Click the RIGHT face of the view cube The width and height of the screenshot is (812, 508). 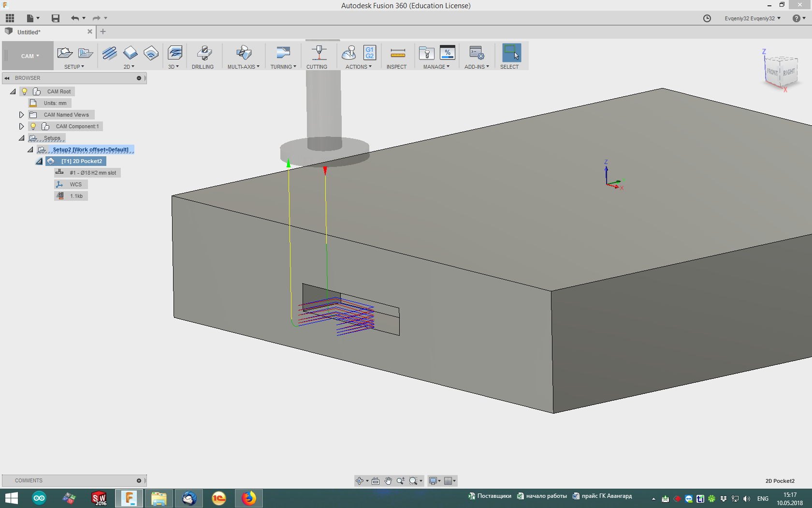pyautogui.click(x=789, y=73)
